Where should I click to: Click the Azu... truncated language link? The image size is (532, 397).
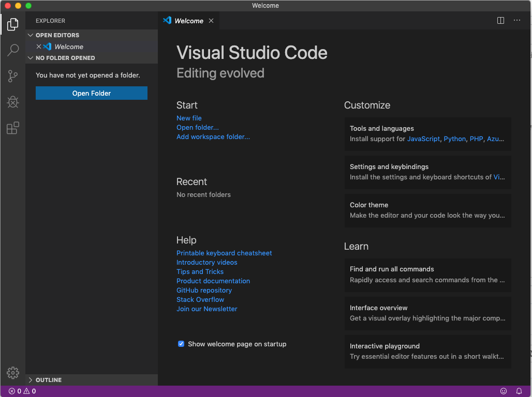[495, 139]
